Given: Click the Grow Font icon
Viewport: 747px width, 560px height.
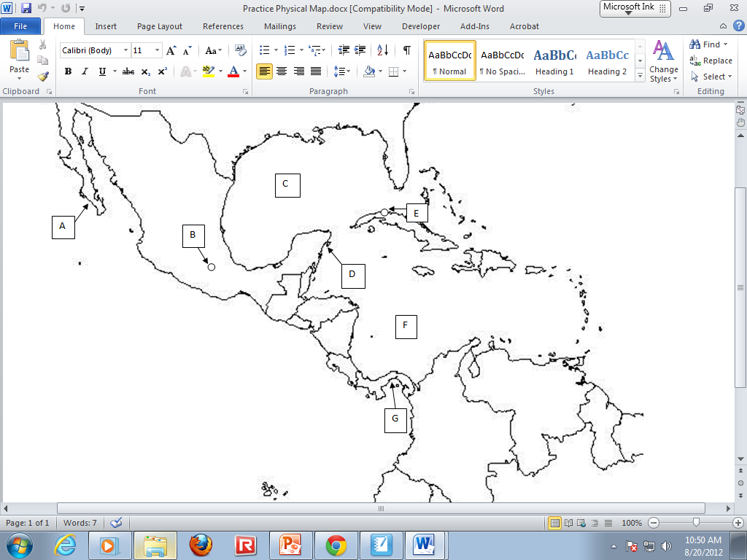Looking at the screenshot, I should coord(171,51).
